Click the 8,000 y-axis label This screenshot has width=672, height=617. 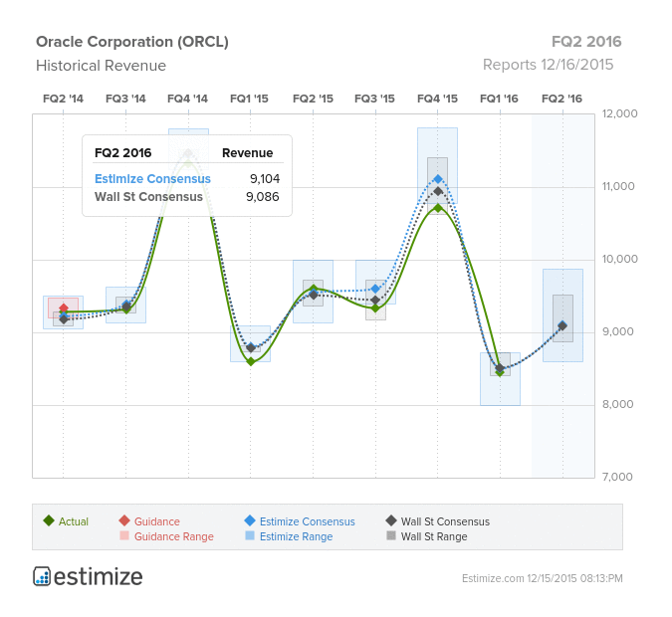pos(617,404)
